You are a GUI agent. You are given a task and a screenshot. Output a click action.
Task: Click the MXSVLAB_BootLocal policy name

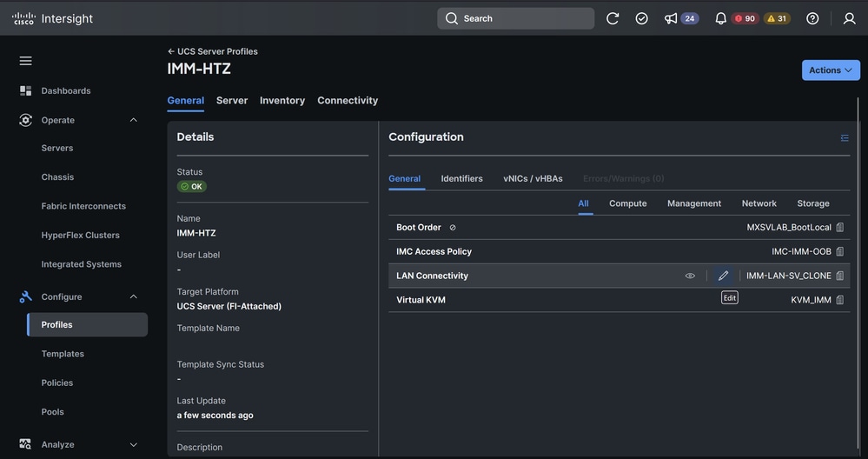pyautogui.click(x=789, y=228)
